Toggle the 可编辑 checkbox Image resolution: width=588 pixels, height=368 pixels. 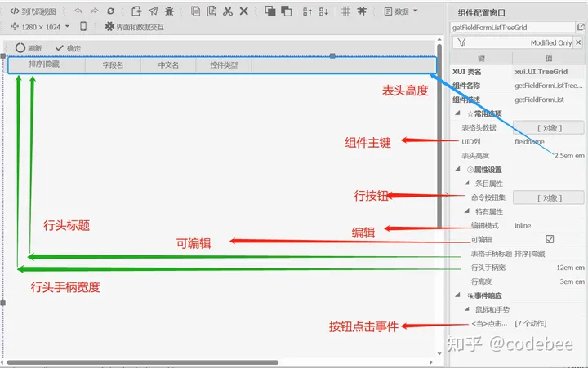tap(550, 239)
